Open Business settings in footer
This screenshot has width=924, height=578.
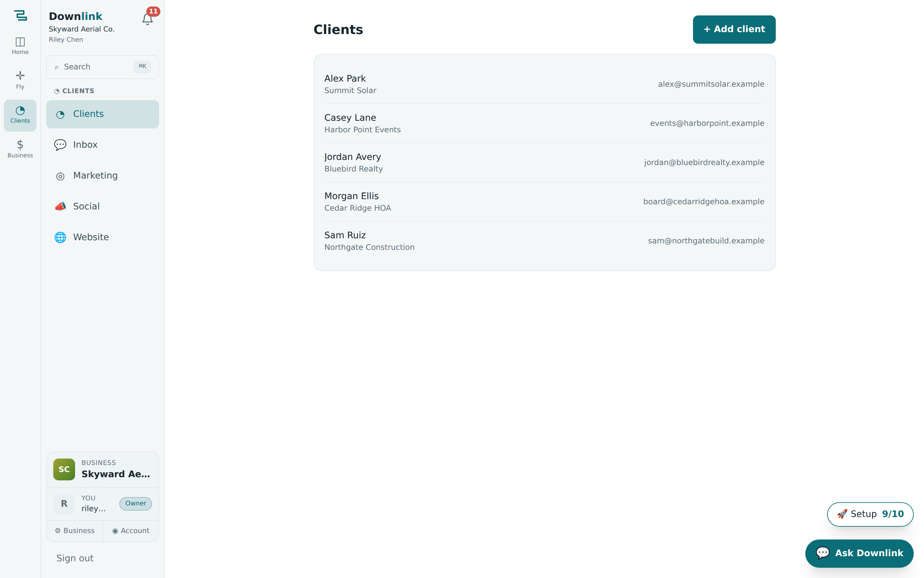click(x=75, y=531)
